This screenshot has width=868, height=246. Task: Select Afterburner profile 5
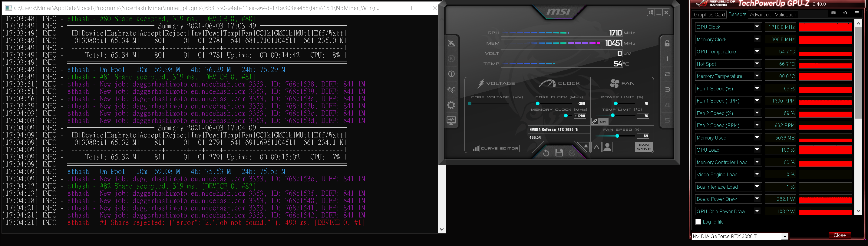click(667, 120)
